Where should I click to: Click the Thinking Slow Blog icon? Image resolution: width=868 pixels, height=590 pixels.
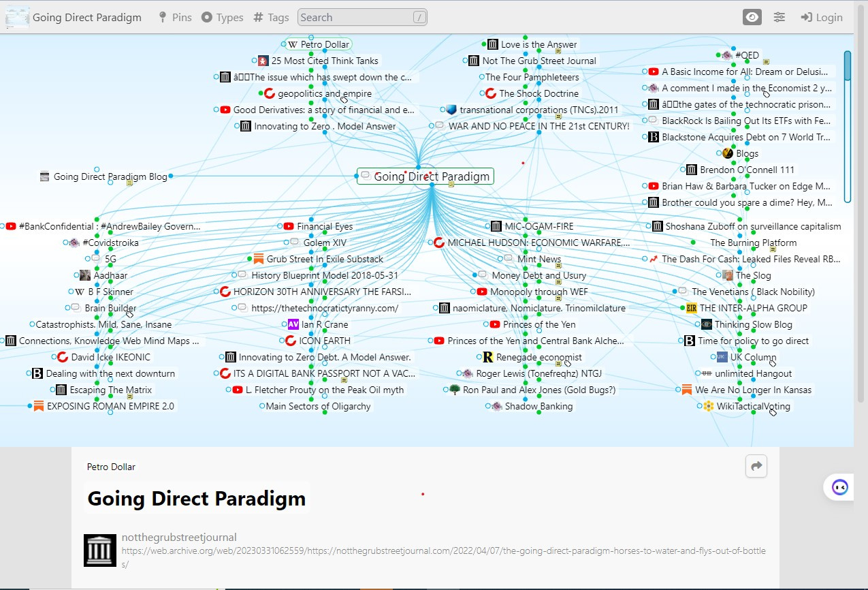(x=707, y=324)
